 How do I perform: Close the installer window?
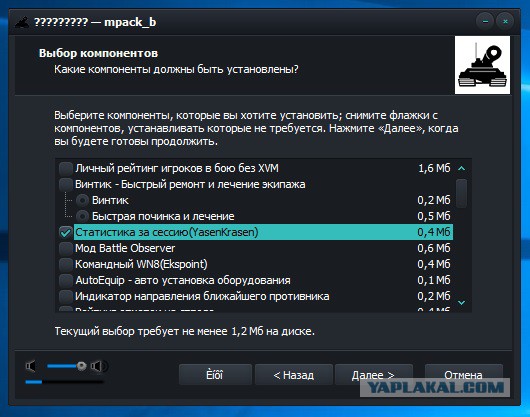(505, 22)
